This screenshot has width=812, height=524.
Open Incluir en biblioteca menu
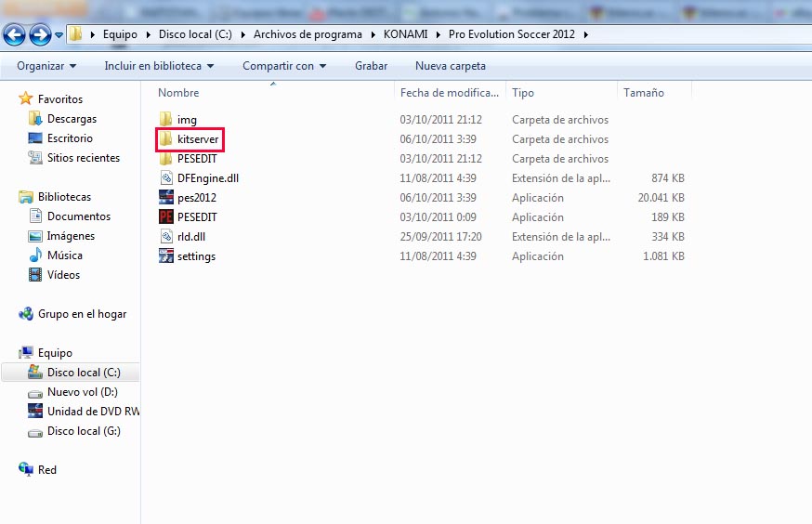coord(159,66)
